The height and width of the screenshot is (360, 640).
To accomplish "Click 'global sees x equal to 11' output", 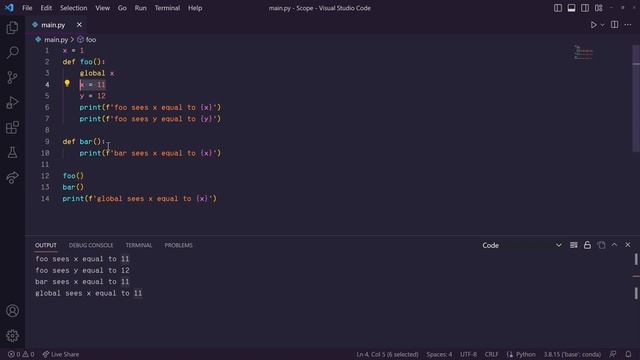I will tap(89, 293).
